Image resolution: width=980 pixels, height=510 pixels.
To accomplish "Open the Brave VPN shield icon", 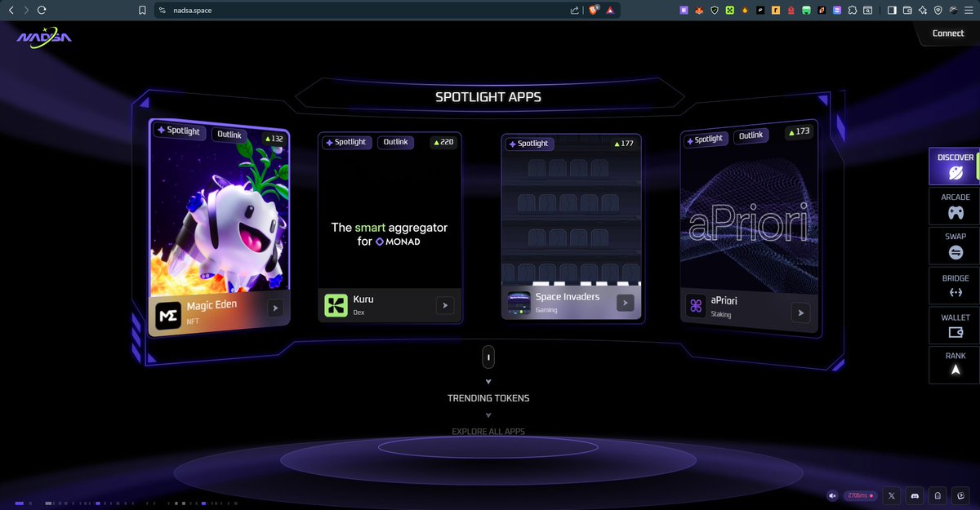I will coord(938,11).
